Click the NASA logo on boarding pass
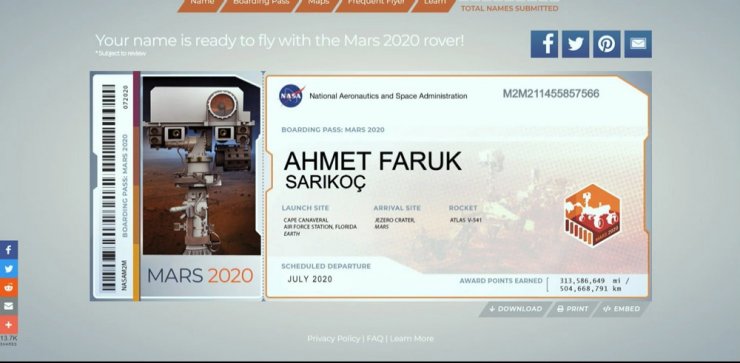Image resolution: width=740 pixels, height=363 pixels. (x=291, y=96)
